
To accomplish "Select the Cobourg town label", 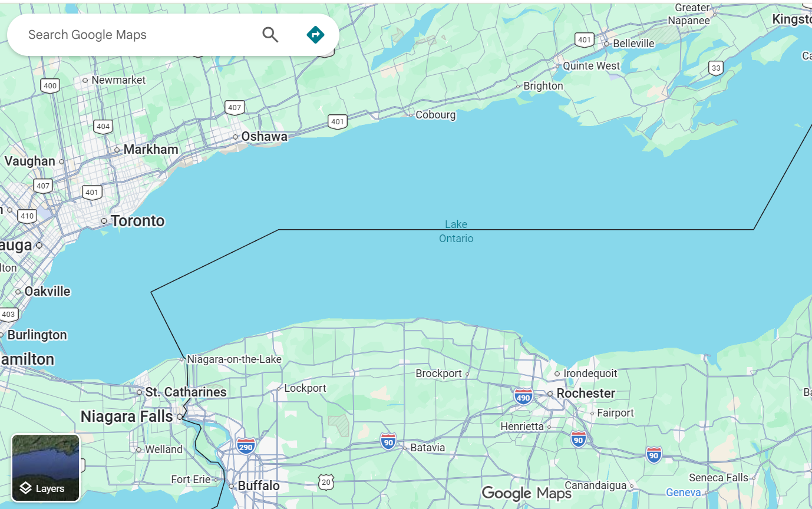I will coord(435,115).
